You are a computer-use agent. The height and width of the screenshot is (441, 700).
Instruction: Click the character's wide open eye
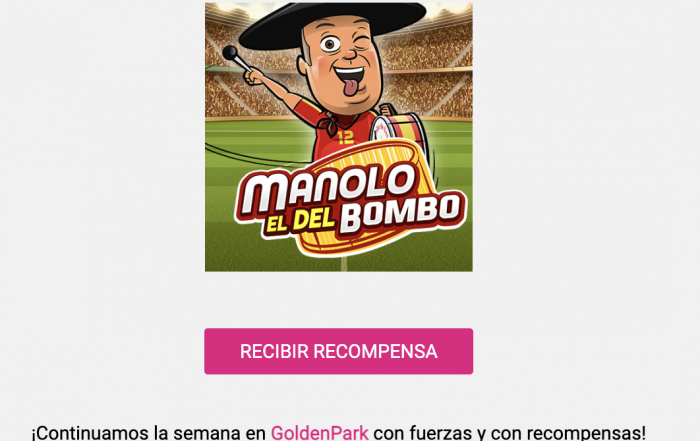(x=330, y=44)
